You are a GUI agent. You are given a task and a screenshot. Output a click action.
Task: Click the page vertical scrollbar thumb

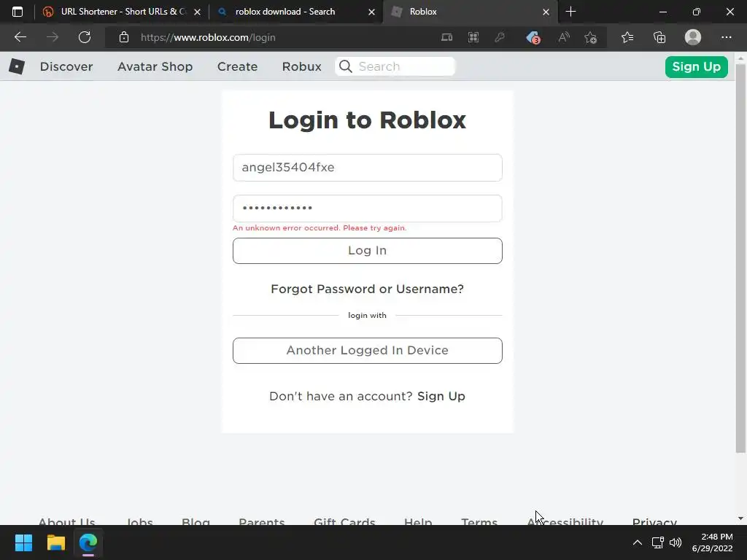pos(740,258)
